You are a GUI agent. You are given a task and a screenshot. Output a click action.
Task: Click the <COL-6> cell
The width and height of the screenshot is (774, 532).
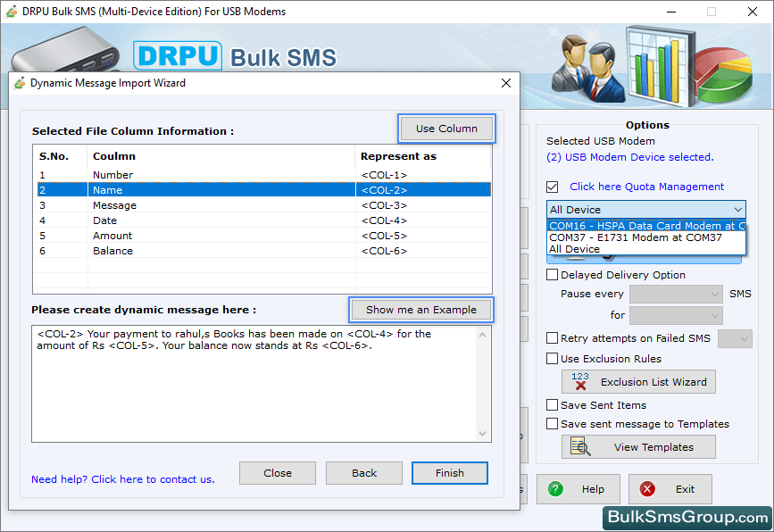(x=384, y=251)
